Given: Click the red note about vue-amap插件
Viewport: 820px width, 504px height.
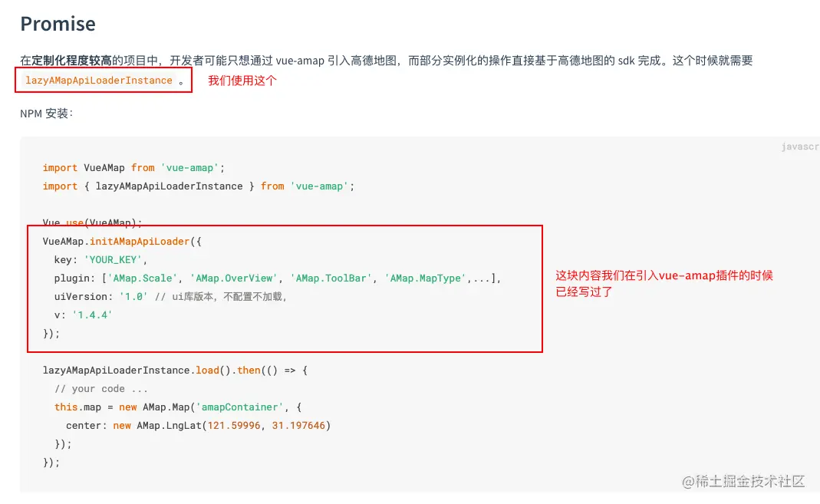Looking at the screenshot, I should [664, 283].
